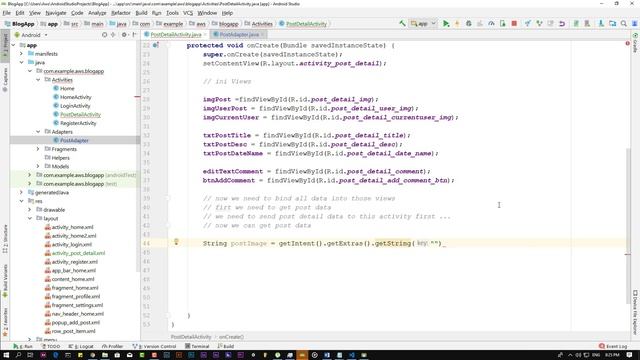Image resolution: width=640 pixels, height=360 pixels.
Task: Expand the manifests folder
Action: pos(22,54)
